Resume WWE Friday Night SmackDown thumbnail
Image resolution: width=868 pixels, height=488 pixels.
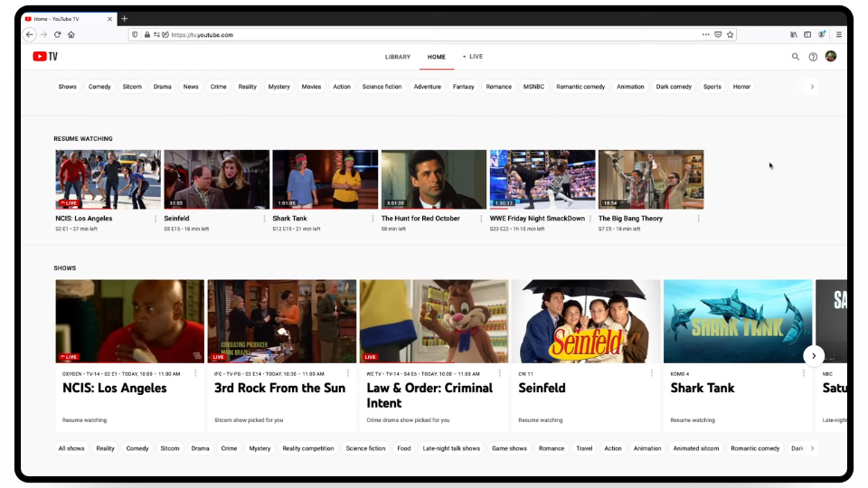pyautogui.click(x=542, y=179)
